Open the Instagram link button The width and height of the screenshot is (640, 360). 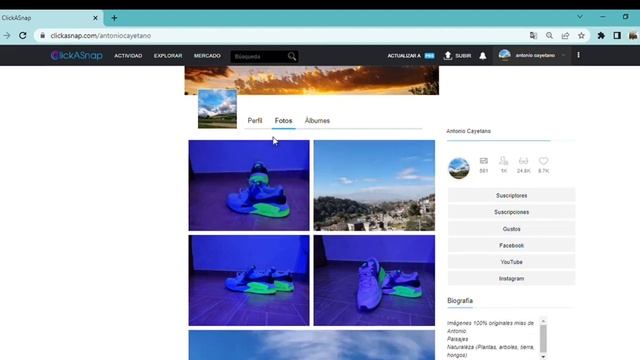(x=511, y=278)
